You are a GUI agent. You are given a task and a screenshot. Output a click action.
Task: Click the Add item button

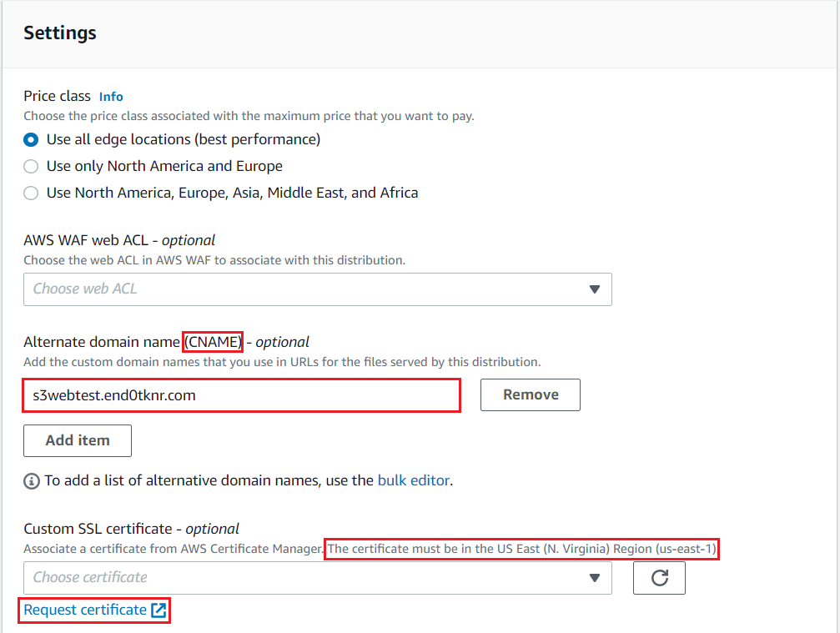tap(78, 440)
